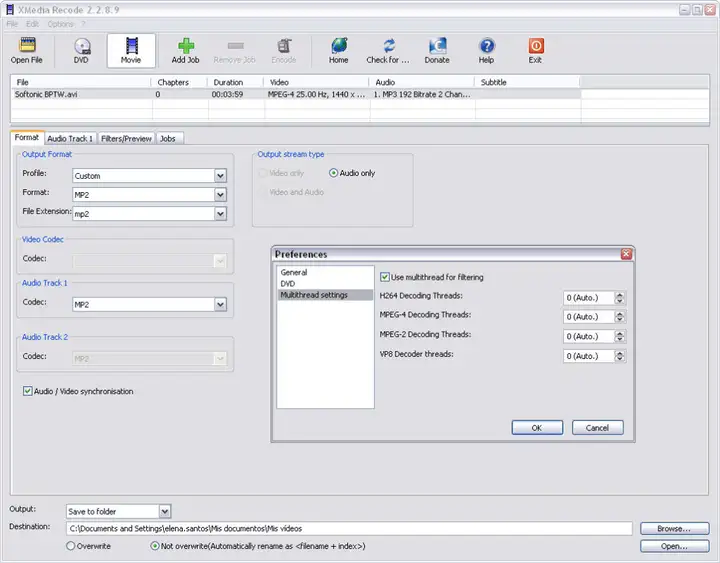Click the red Exit icon
Image resolution: width=720 pixels, height=563 pixels.
[x=535, y=51]
